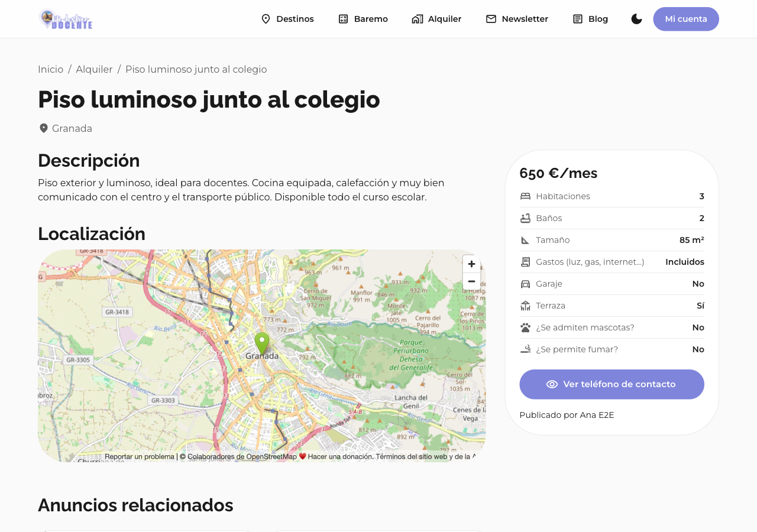This screenshot has height=532, width=757.
Task: Click the Blog document icon
Action: [x=578, y=19]
